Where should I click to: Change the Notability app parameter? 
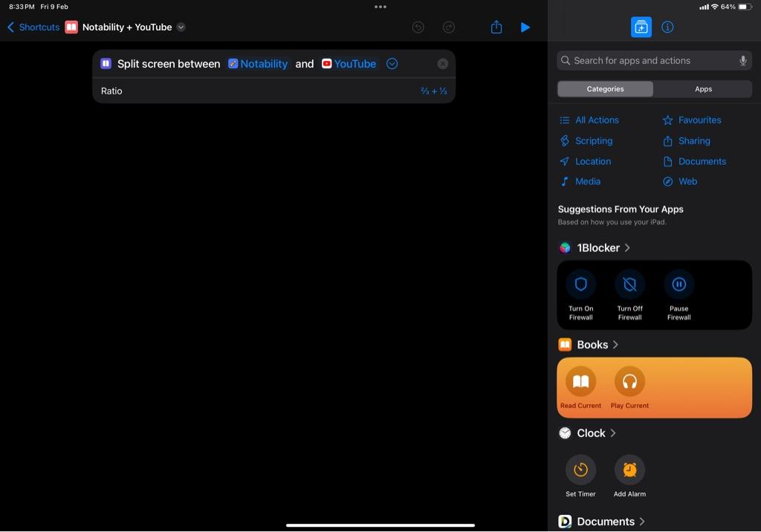point(258,64)
